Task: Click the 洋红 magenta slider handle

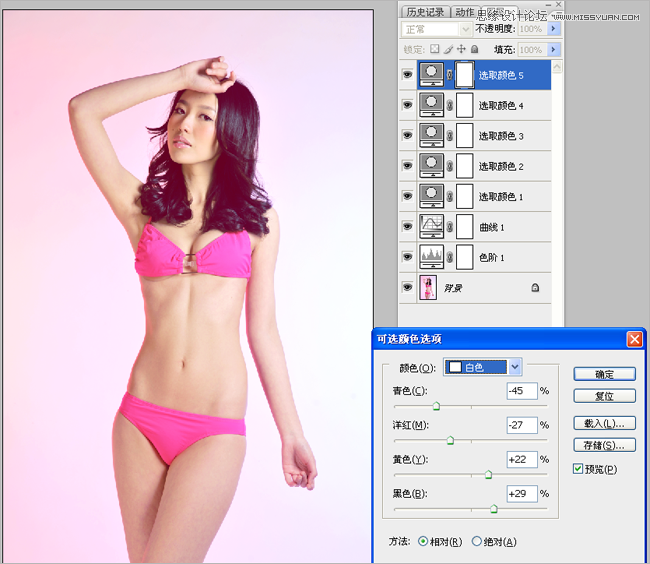Action: tap(450, 440)
